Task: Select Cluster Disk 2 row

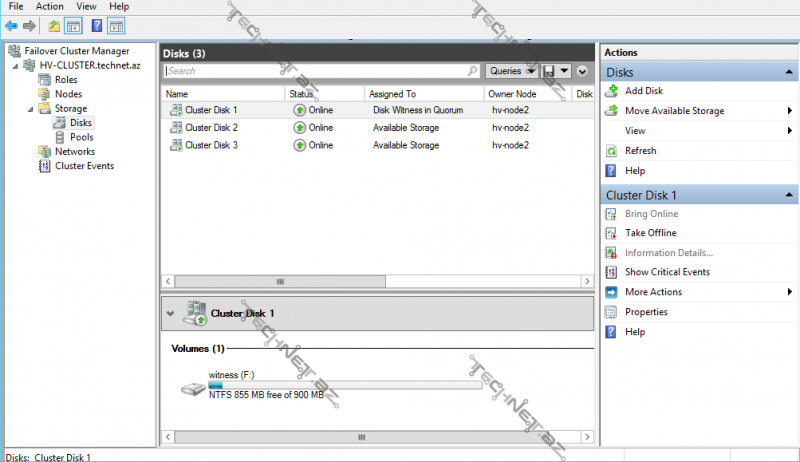Action: [x=378, y=127]
